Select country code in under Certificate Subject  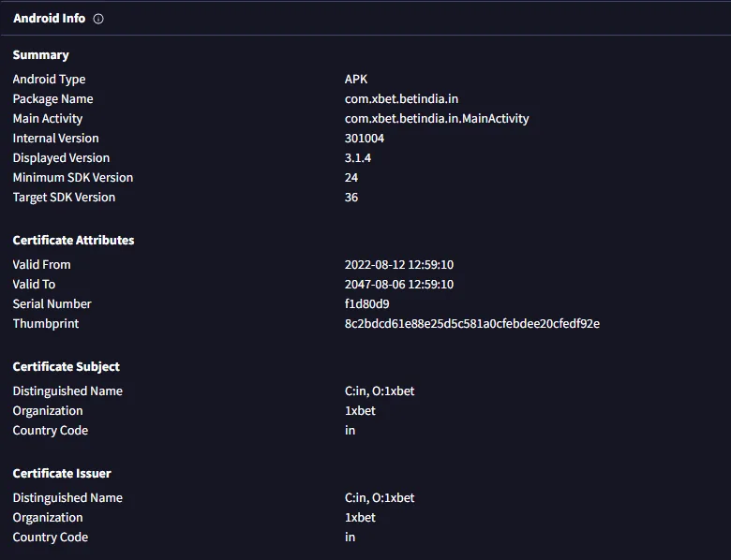pos(351,431)
